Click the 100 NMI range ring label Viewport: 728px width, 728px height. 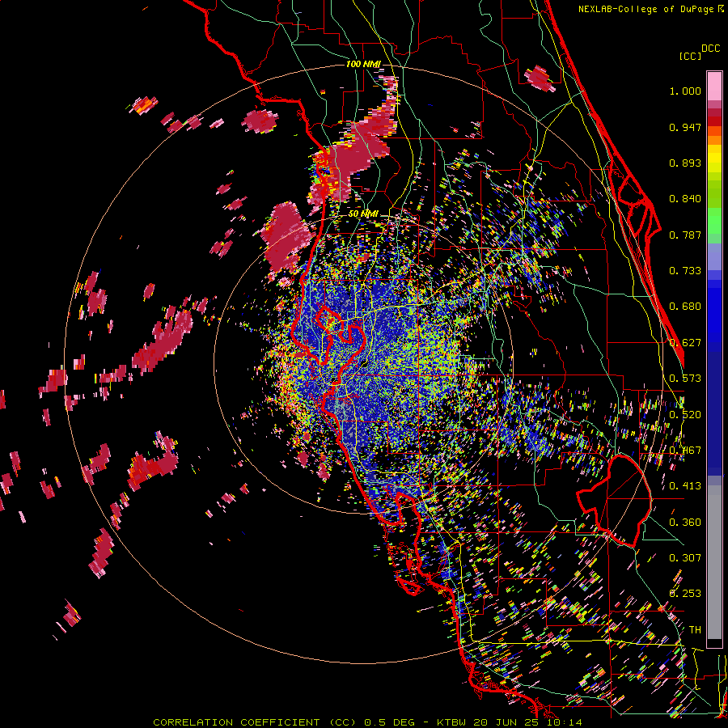click(362, 64)
